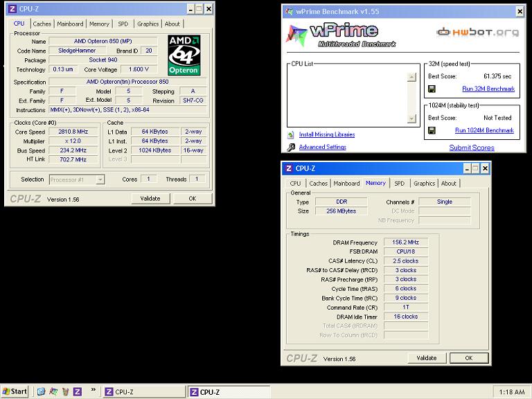Click the hwbot.org logo in wPrime

[x=478, y=32]
